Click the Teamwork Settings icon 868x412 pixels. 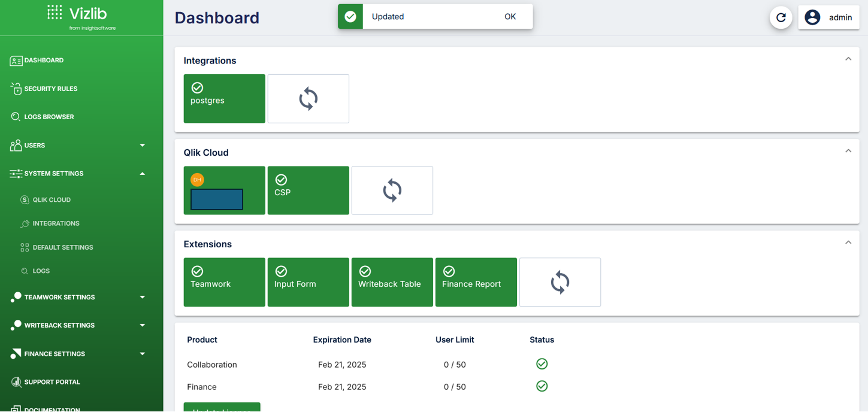16,297
